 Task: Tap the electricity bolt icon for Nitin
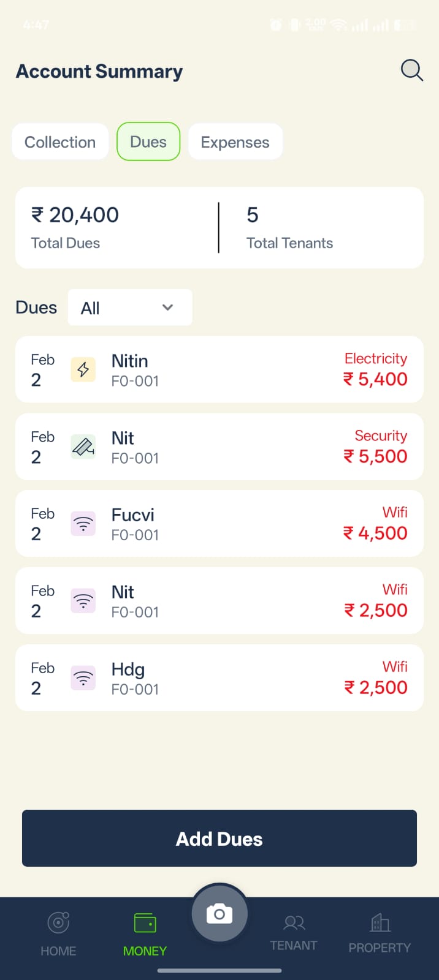point(83,369)
